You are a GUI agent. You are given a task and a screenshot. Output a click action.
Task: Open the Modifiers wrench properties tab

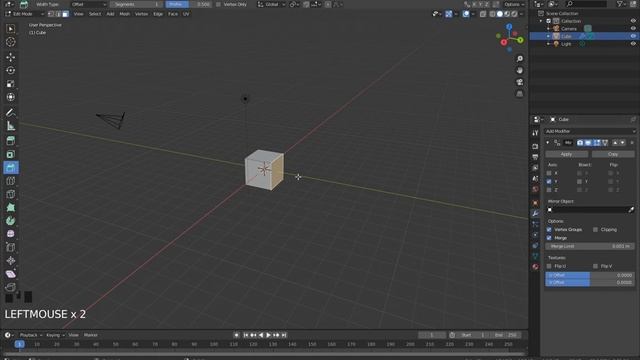(535, 213)
